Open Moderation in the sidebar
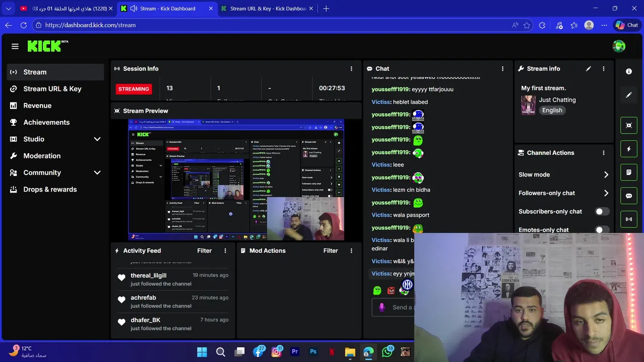Viewport: 644px width, 362px height. pos(55,156)
